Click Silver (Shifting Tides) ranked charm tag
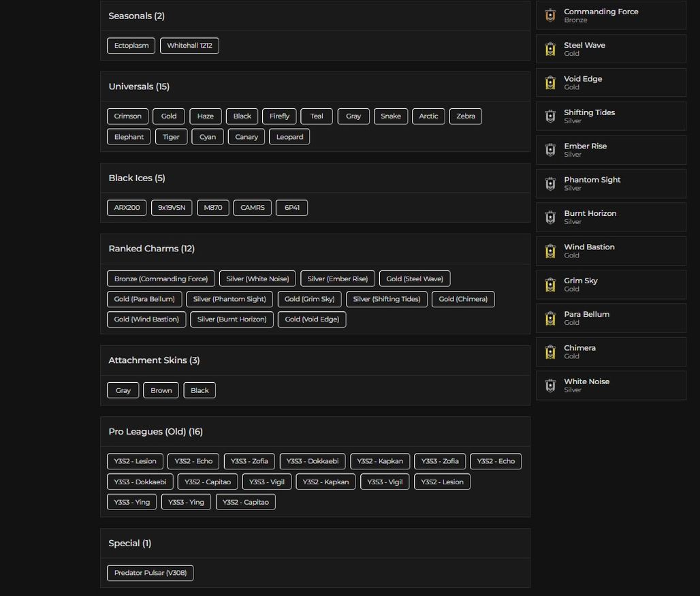This screenshot has width=700, height=596. [387, 299]
